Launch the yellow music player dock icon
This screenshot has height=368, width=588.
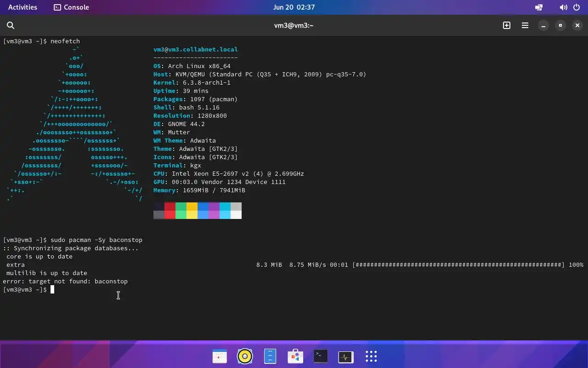(245, 356)
